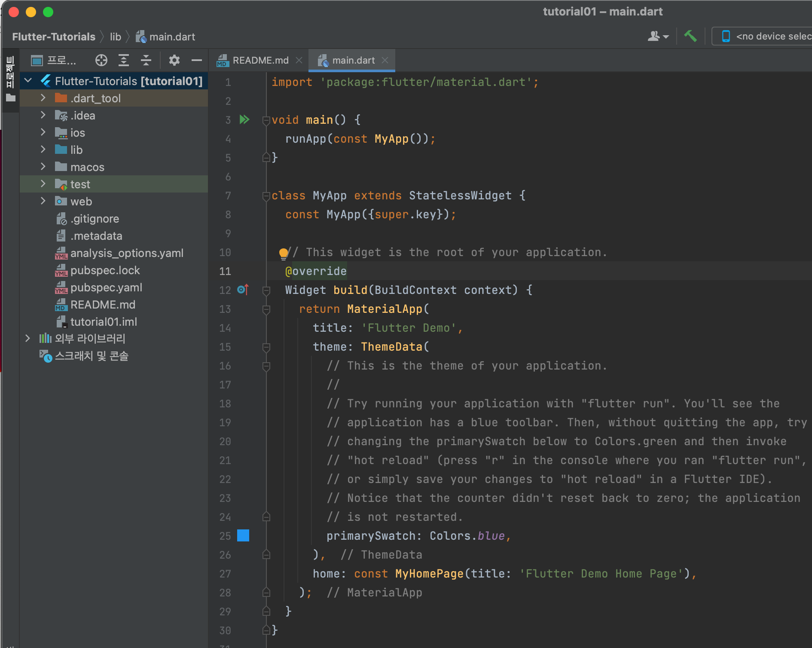Expand the macos folder
The image size is (812, 648).
[43, 167]
